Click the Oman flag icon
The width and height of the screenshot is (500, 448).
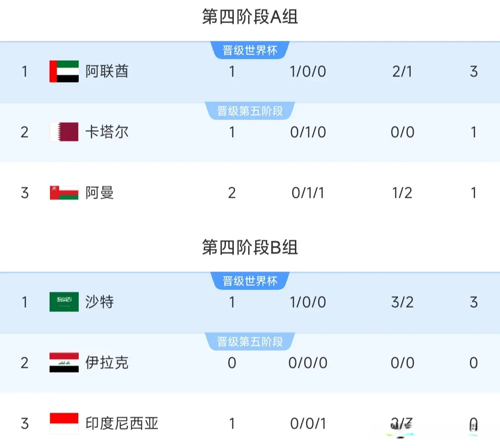coord(64,192)
